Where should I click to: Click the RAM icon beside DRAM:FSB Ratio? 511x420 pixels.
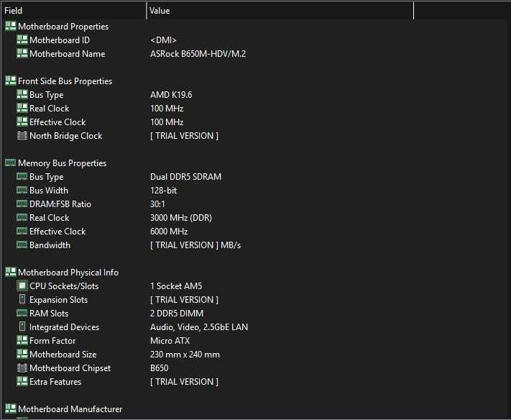(x=22, y=204)
